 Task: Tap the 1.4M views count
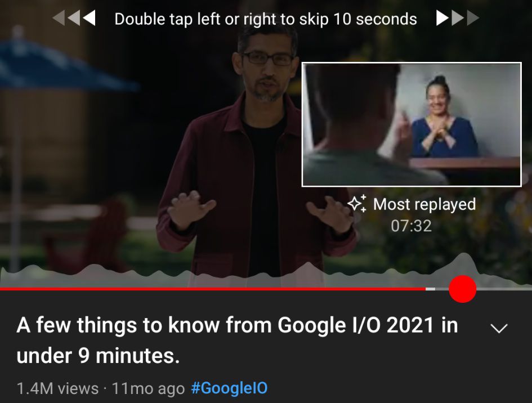[57, 388]
